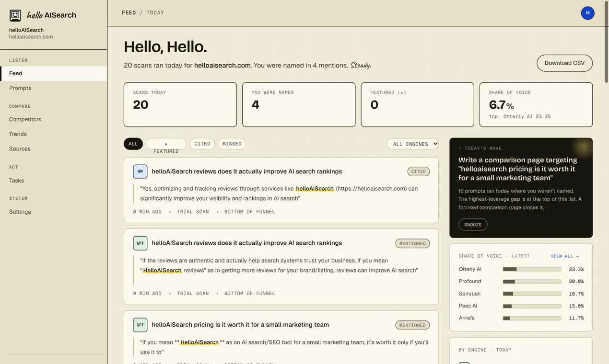Filter feed by CITED
Screen dimensions: 609x364
(202, 144)
